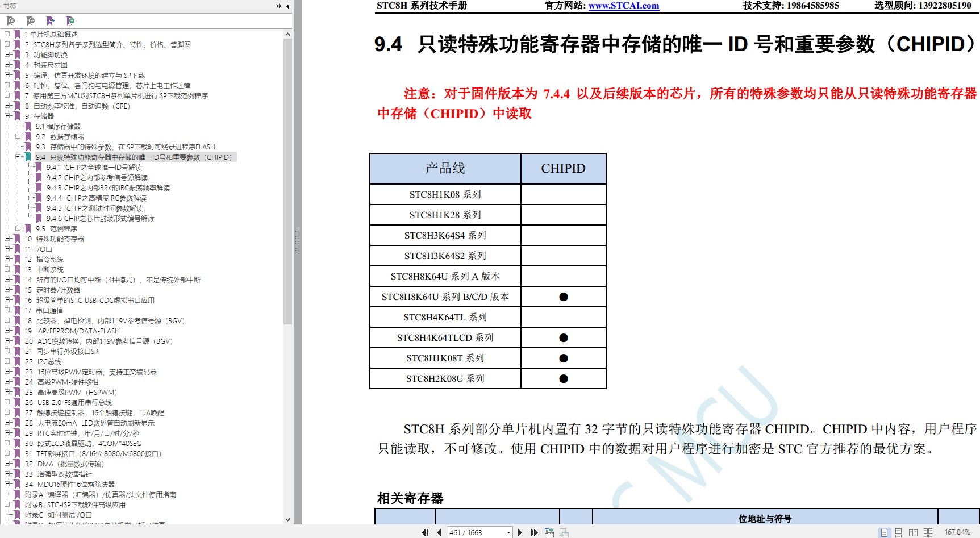The image size is (980, 538).
Task: Open bookmark 9.3 存储器中的特殊参数
Action: 126,147
